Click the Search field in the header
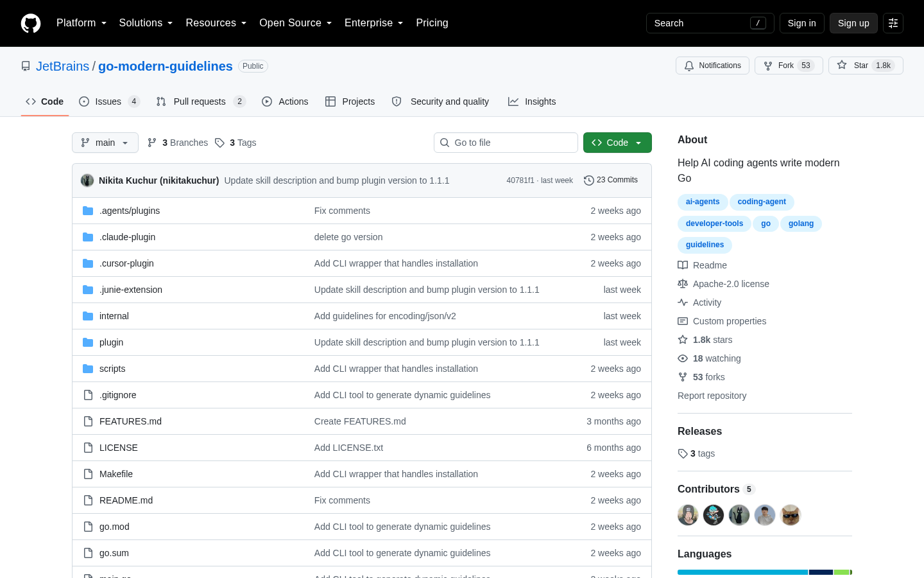Screen dimensions: 924x578 pyautogui.click(x=710, y=23)
